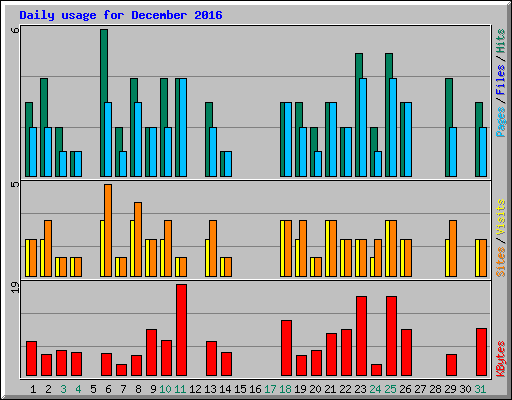Click the 'Files' legend label
512x400 pixels.
(x=501, y=80)
